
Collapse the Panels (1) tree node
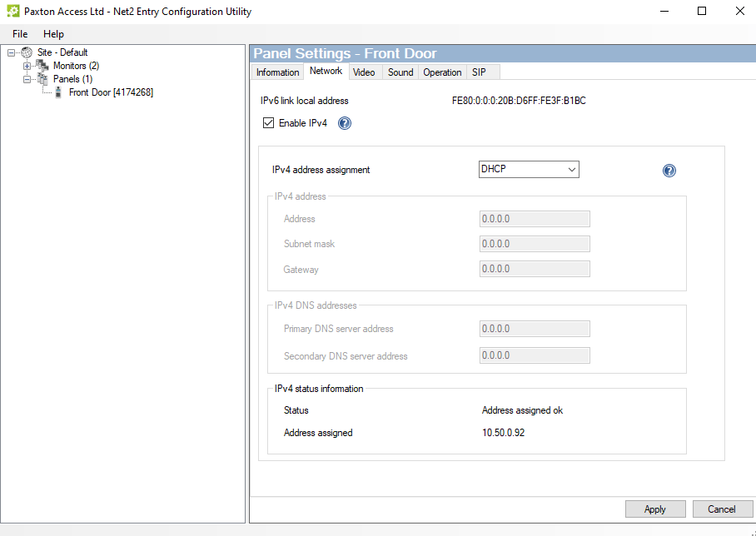tap(27, 79)
